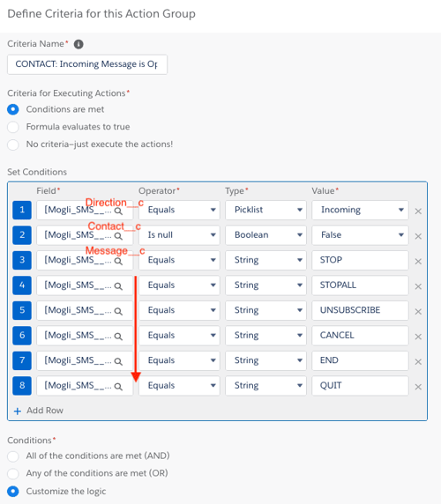The image size is (441, 504).
Task: Open field lookup search icon in row 6
Action: coord(118,337)
